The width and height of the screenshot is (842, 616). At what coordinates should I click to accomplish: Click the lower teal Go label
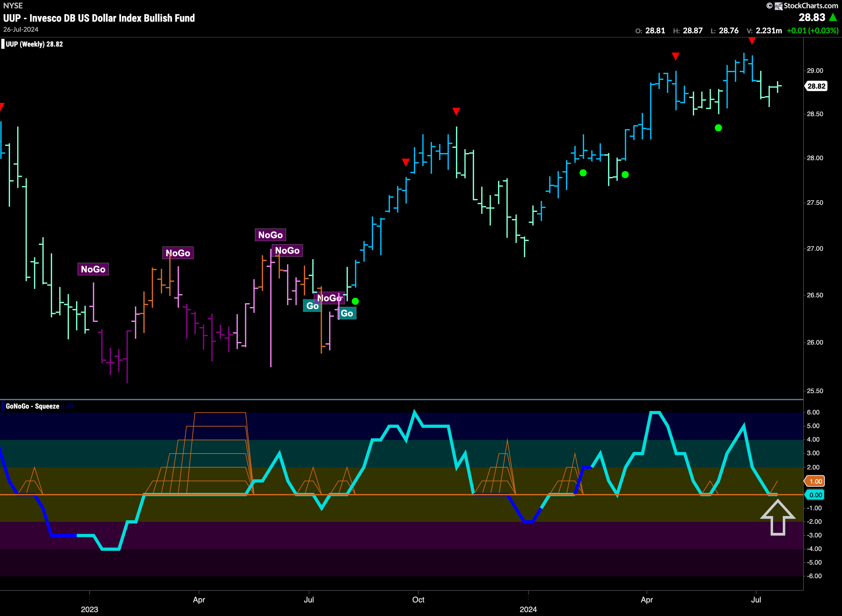click(347, 313)
